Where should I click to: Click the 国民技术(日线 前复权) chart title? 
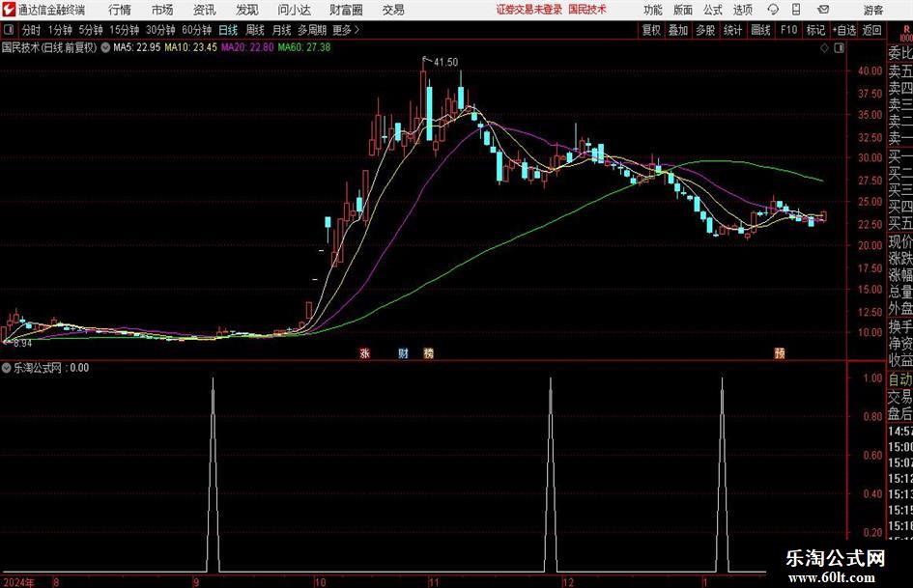49,47
